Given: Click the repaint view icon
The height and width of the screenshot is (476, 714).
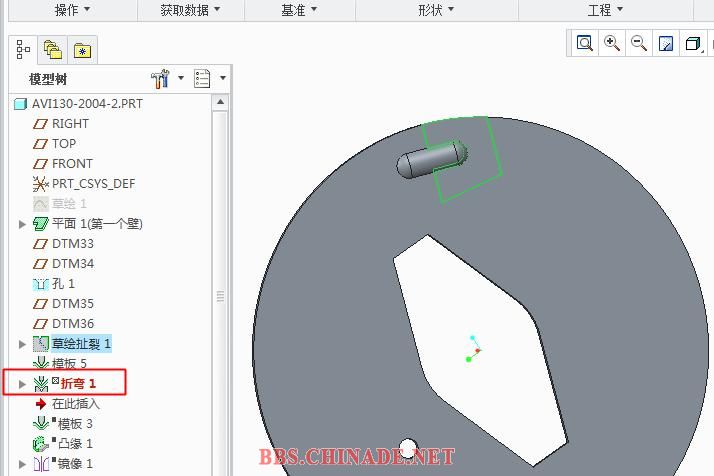Looking at the screenshot, I should 666,44.
